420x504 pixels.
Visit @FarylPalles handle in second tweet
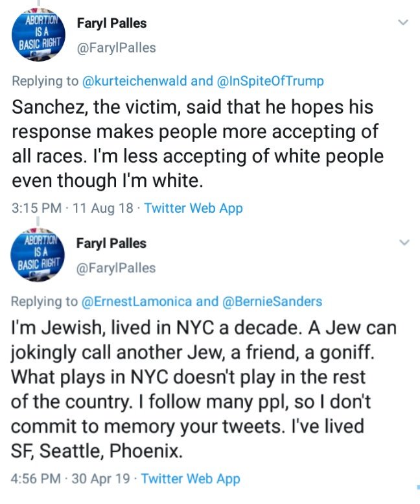click(x=116, y=267)
